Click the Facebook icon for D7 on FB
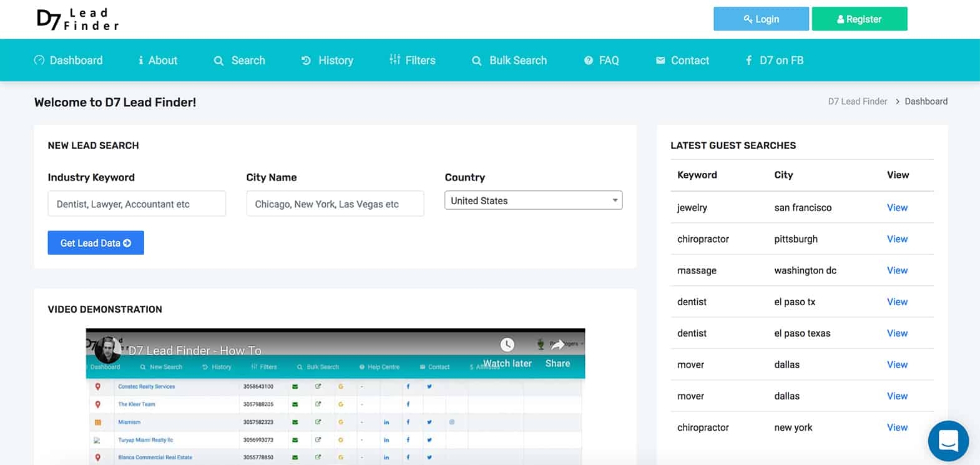980x465 pixels. coord(748,61)
